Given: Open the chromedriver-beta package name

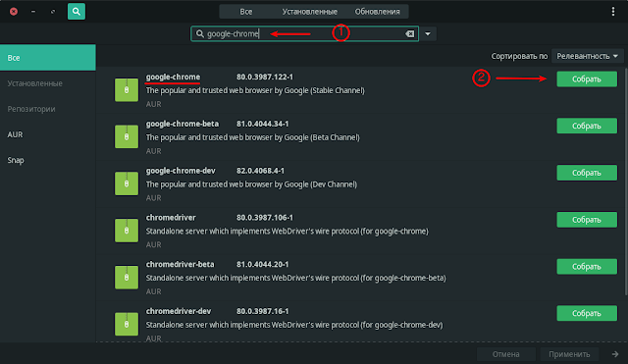Looking at the screenshot, I should 180,264.
